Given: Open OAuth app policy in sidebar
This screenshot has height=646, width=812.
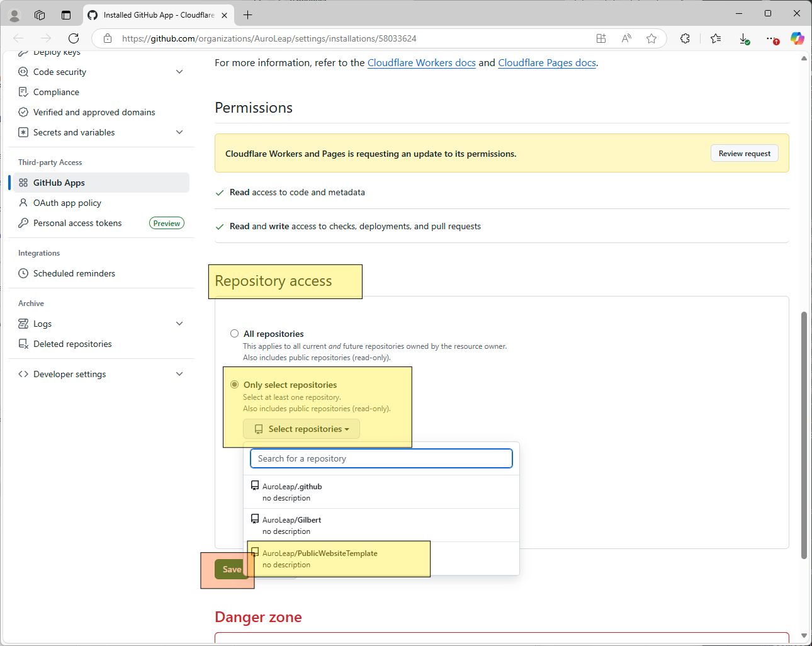Looking at the screenshot, I should point(67,203).
